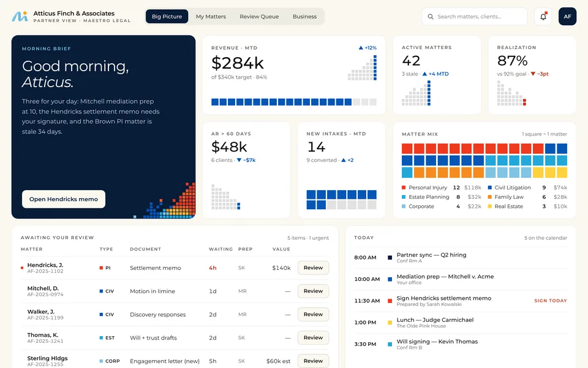
Task: Review Walker's Discovery responses
Action: (x=313, y=314)
